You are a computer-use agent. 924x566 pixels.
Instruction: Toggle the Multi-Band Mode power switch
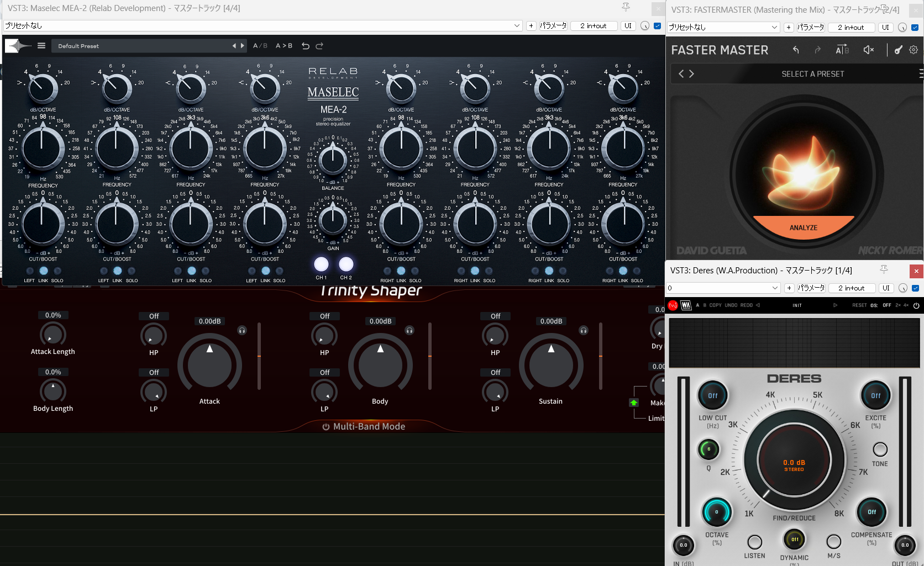coord(326,427)
